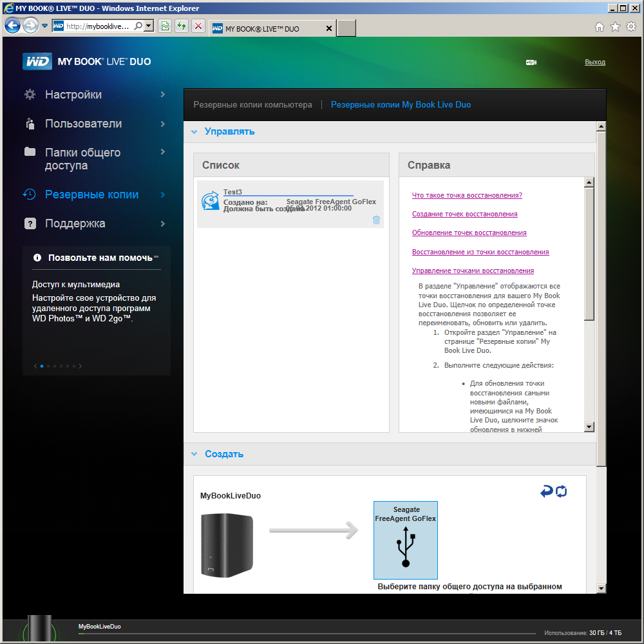Expand Поддержка chevron arrow

[163, 224]
